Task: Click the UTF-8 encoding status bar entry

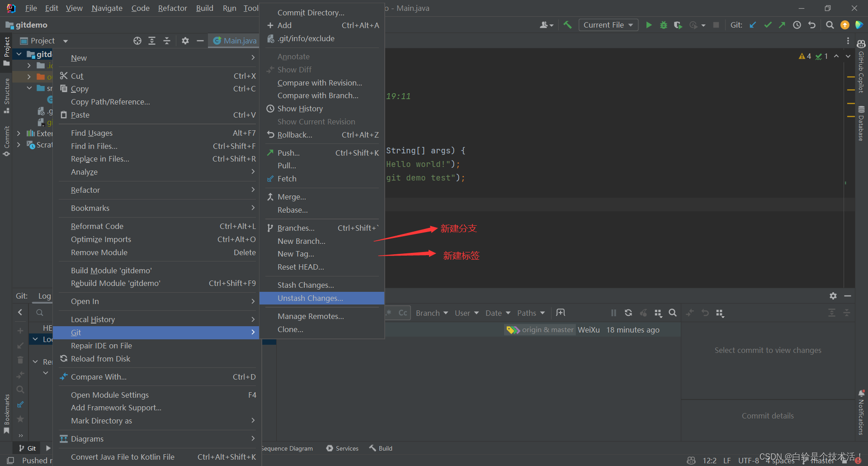Action: (x=748, y=461)
